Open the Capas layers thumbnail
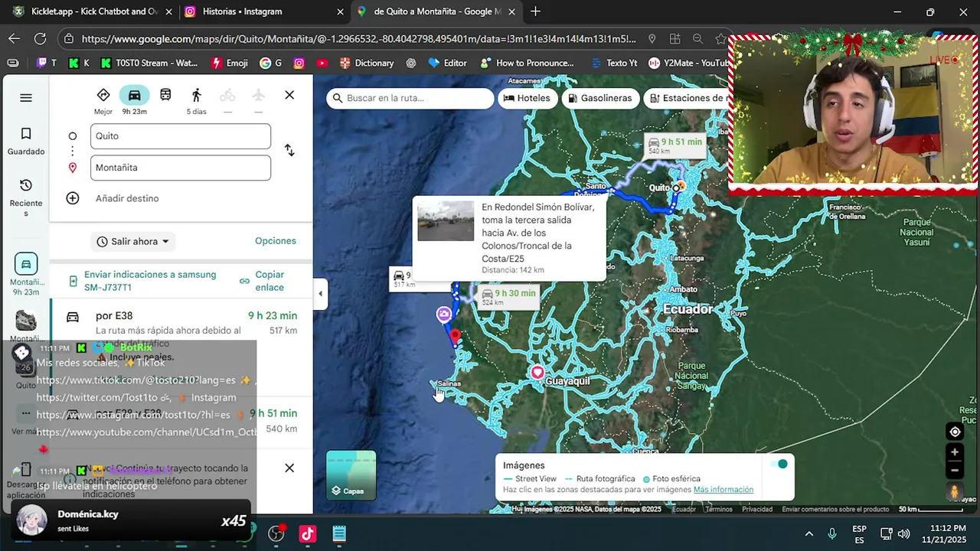 (x=351, y=475)
